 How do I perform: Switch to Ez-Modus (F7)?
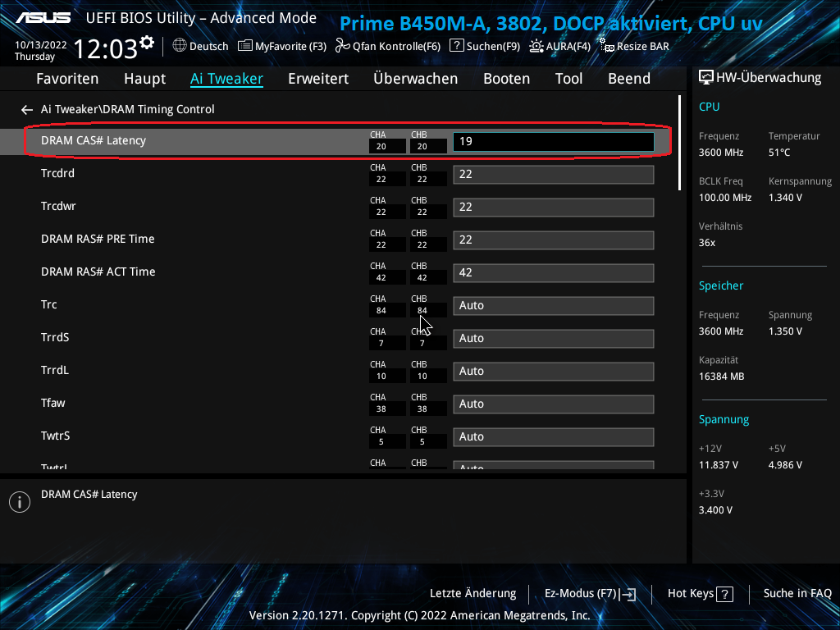pos(590,594)
